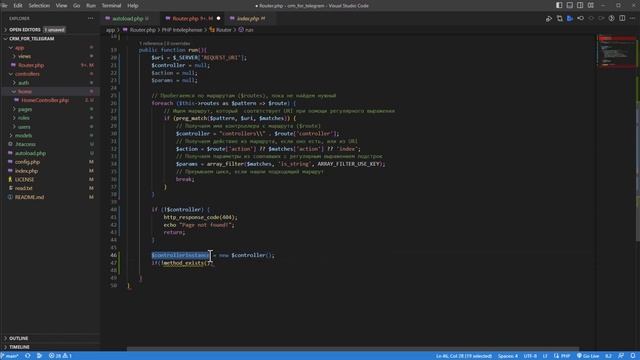Open the .htaccess file
This screenshot has width=640, height=360.
(50, 144)
